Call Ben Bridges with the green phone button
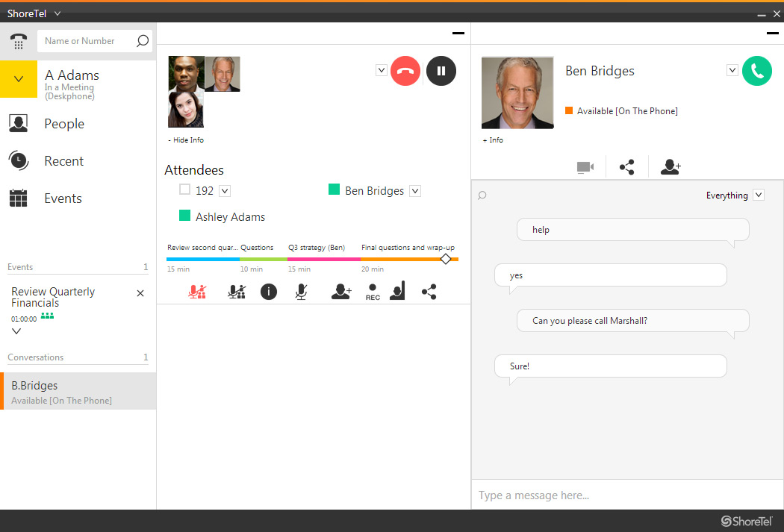784x532 pixels. pos(757,69)
